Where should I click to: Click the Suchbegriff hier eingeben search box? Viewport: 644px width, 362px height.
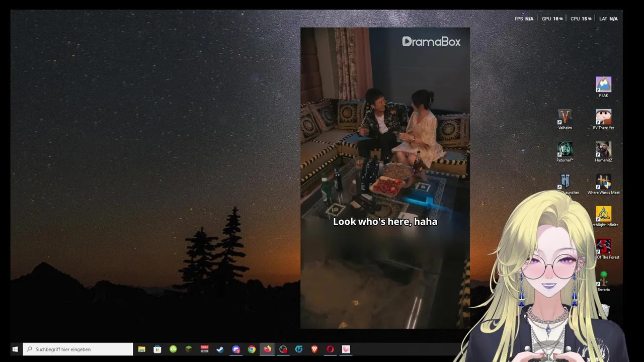(x=78, y=349)
